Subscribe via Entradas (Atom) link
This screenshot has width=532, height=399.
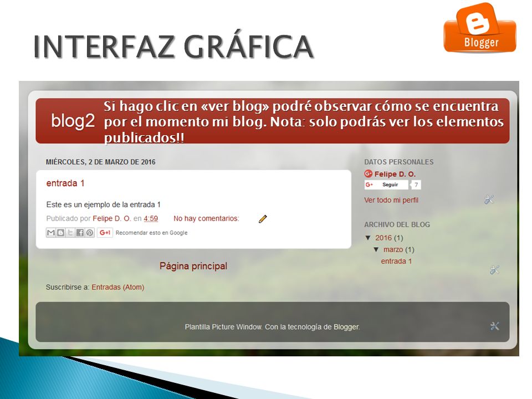pos(117,287)
